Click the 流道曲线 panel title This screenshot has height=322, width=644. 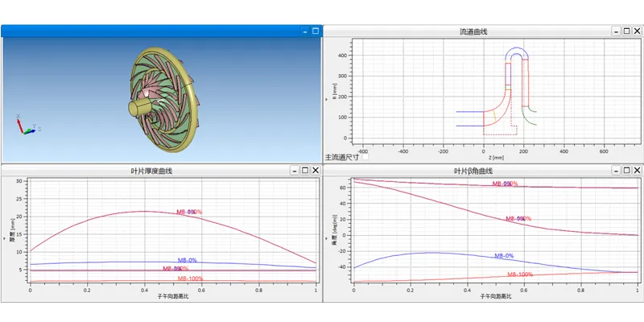473,31
